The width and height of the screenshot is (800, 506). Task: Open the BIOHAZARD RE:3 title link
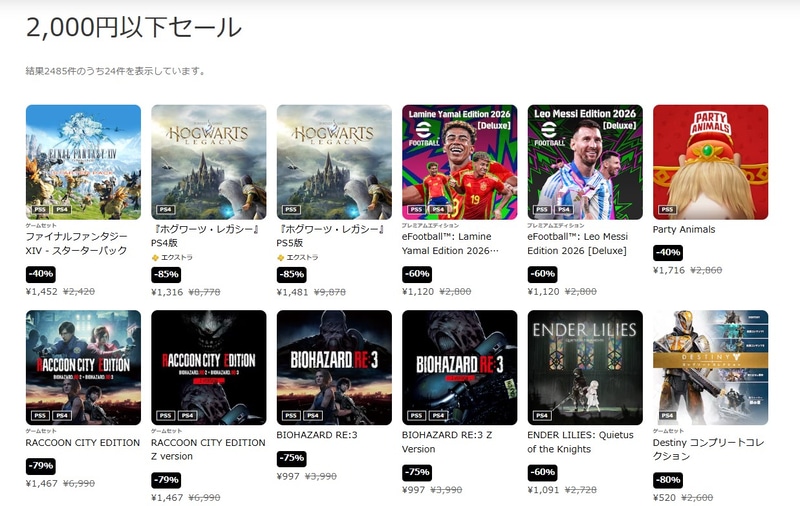(x=317, y=435)
